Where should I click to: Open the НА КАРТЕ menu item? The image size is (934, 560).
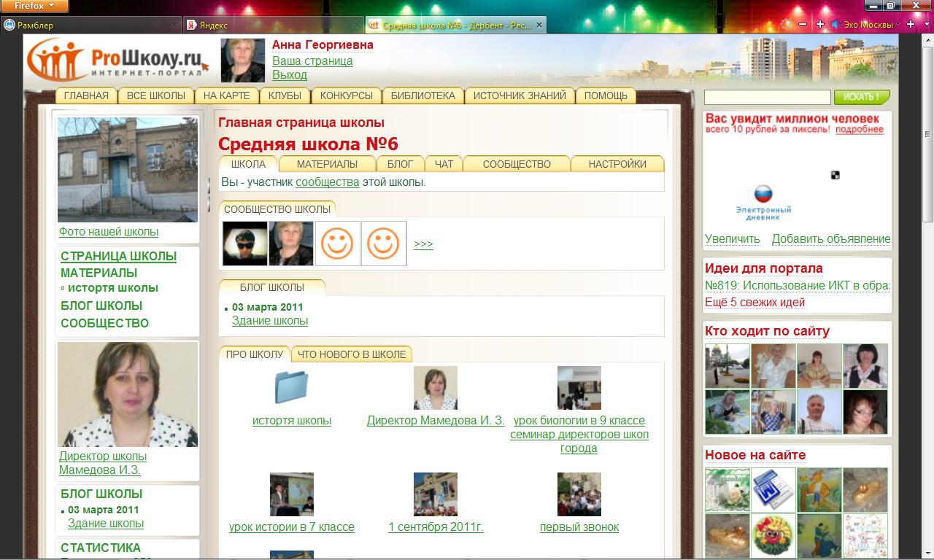point(226,96)
